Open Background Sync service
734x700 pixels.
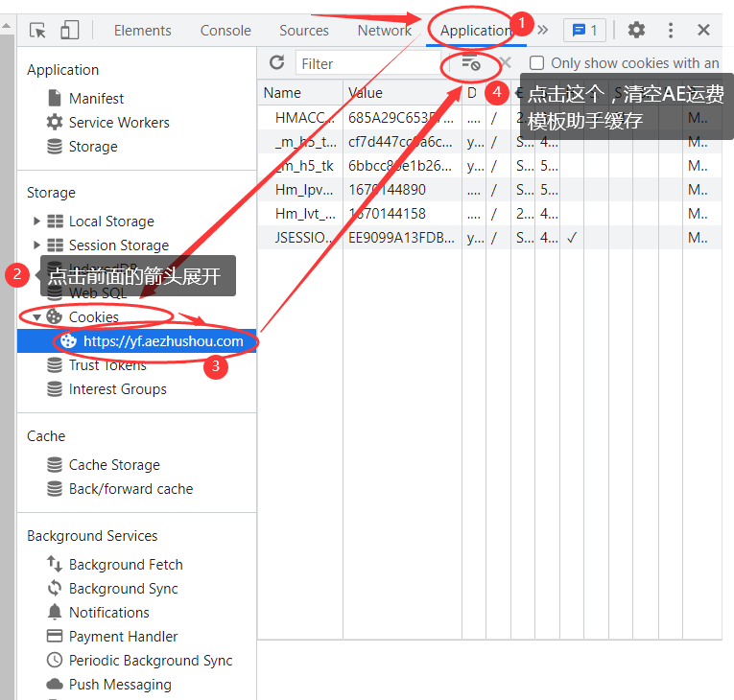click(x=123, y=588)
